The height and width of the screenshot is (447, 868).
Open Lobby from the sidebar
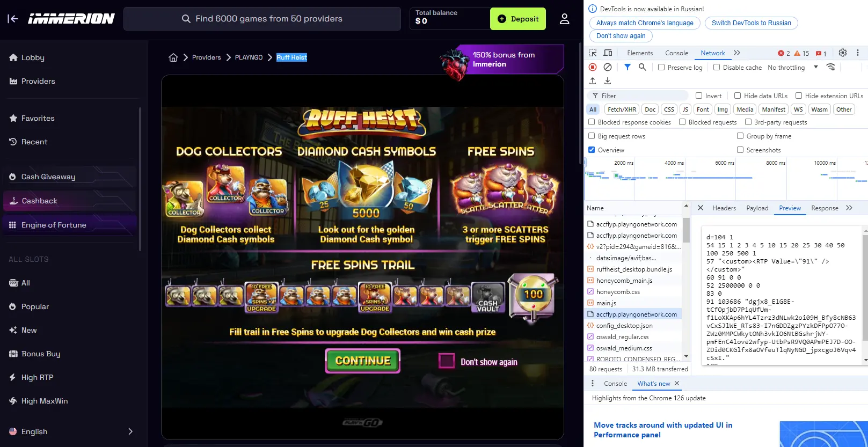point(33,57)
